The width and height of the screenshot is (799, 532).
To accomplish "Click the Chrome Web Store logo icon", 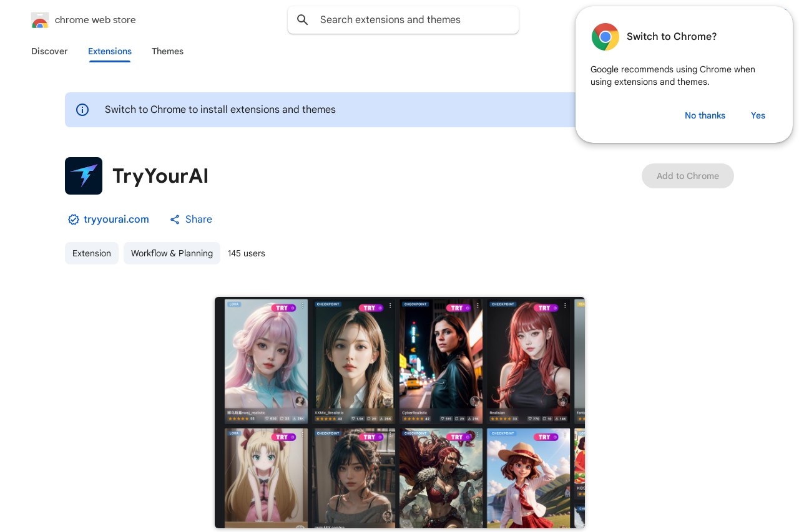I will (x=39, y=20).
